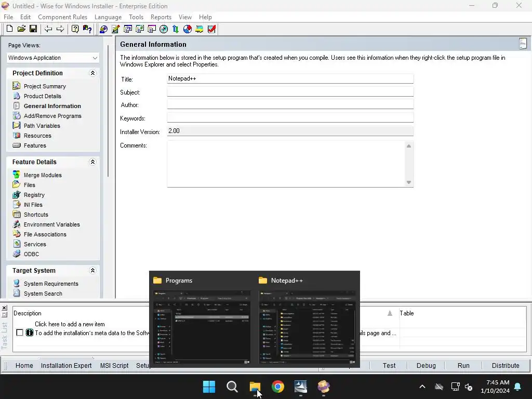Open the INI Files page
Viewport: 532px width, 399px height.
[x=33, y=205]
